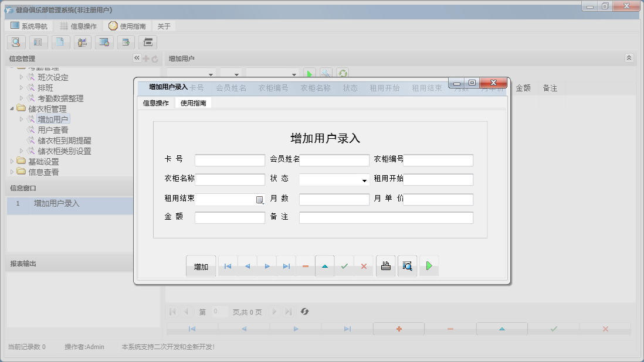644x362 pixels.
Task: Jump to the first record with navigation icon
Action: (228, 265)
